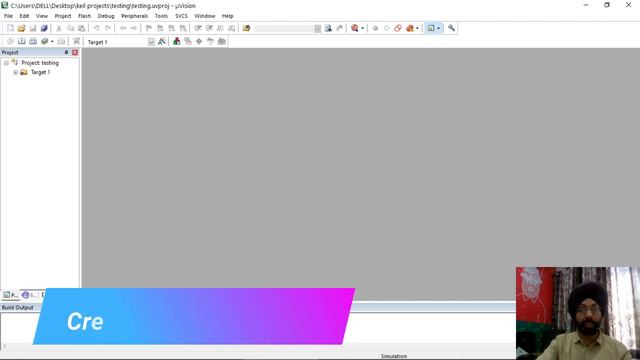This screenshot has width=640, height=360.
Task: Click the Incremental Find icon
Action: [340, 28]
